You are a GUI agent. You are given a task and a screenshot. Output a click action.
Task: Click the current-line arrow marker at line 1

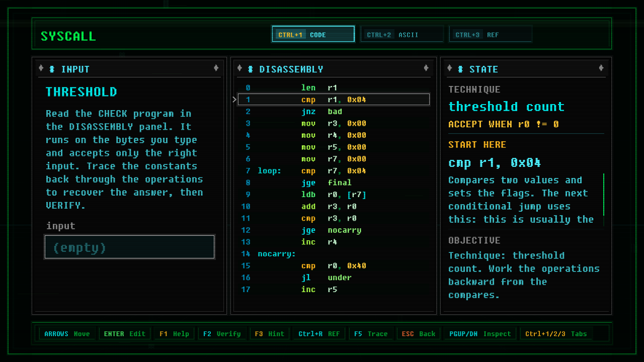[234, 100]
